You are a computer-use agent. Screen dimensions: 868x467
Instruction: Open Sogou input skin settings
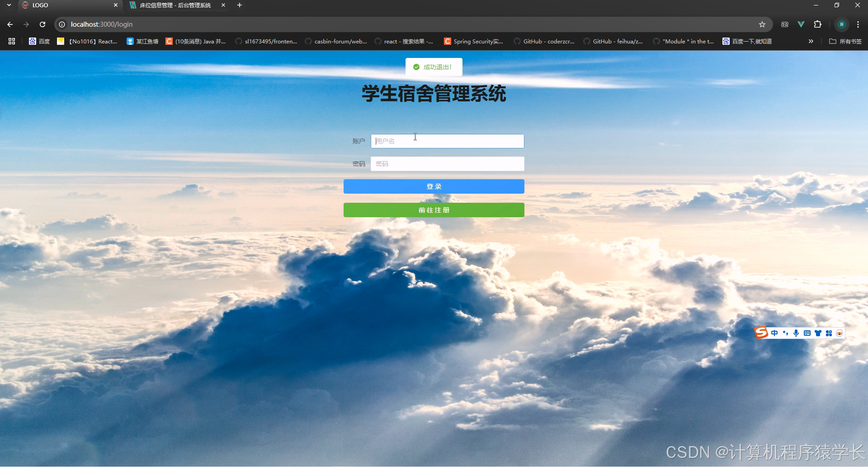coord(818,333)
